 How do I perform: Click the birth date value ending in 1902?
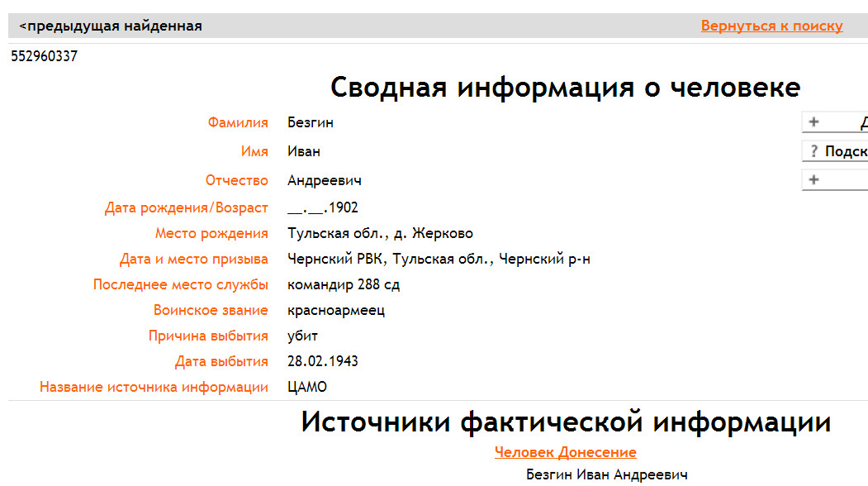[323, 208]
